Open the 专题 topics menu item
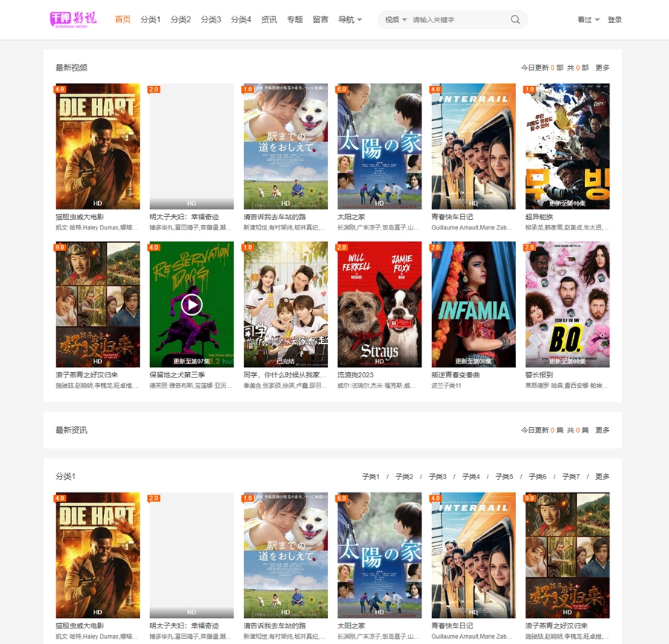The width and height of the screenshot is (669, 644). (x=295, y=19)
